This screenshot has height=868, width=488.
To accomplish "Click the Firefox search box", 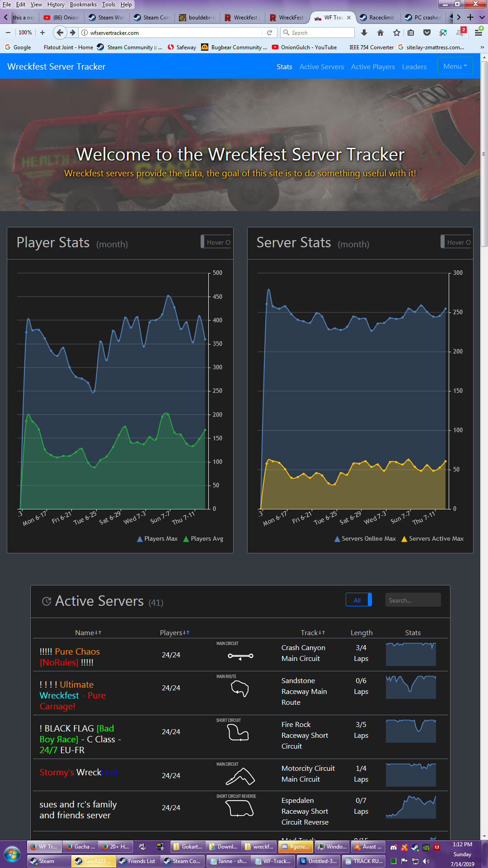I will point(317,33).
